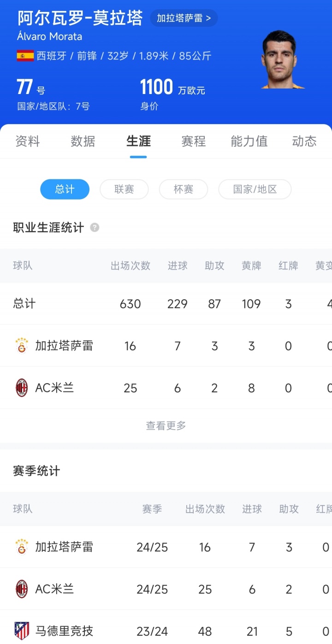The image size is (332, 644).
Task: Tap the Spain flag icon
Action: 25,56
